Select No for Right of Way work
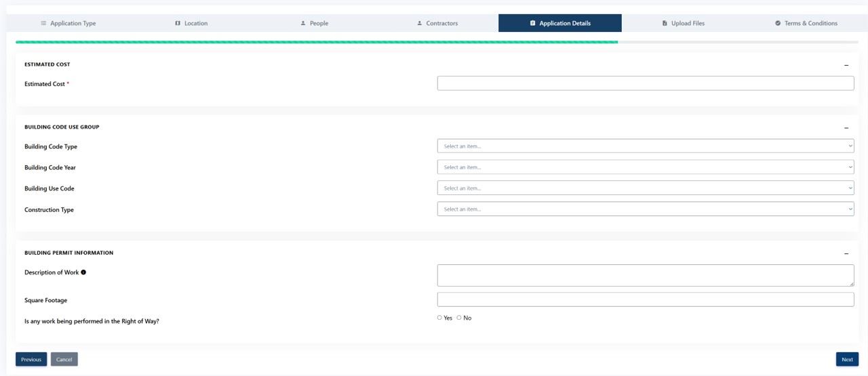Viewport: 868px width, 376px height. [459, 318]
